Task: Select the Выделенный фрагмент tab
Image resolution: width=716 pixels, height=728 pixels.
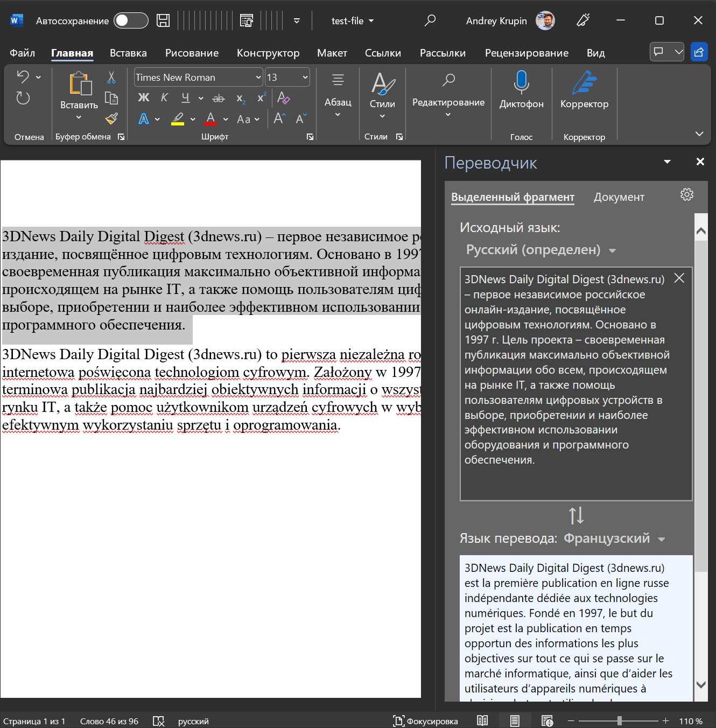Action: point(513,197)
